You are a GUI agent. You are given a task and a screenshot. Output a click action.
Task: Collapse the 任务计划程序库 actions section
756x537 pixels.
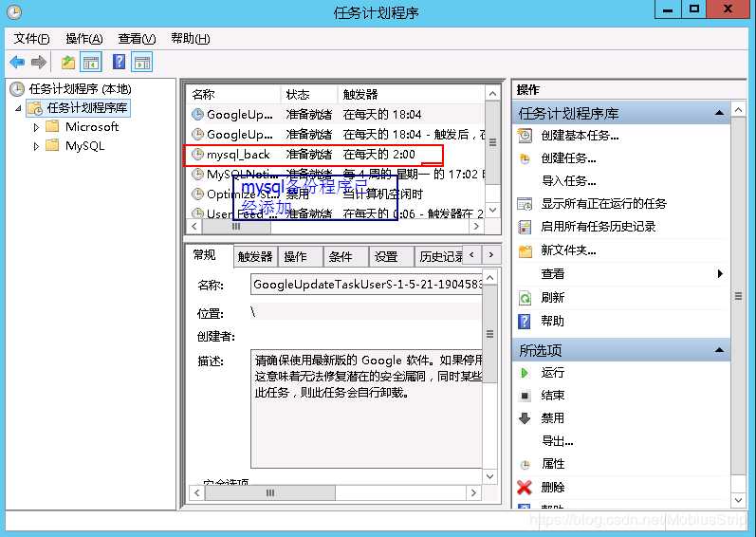point(720,113)
